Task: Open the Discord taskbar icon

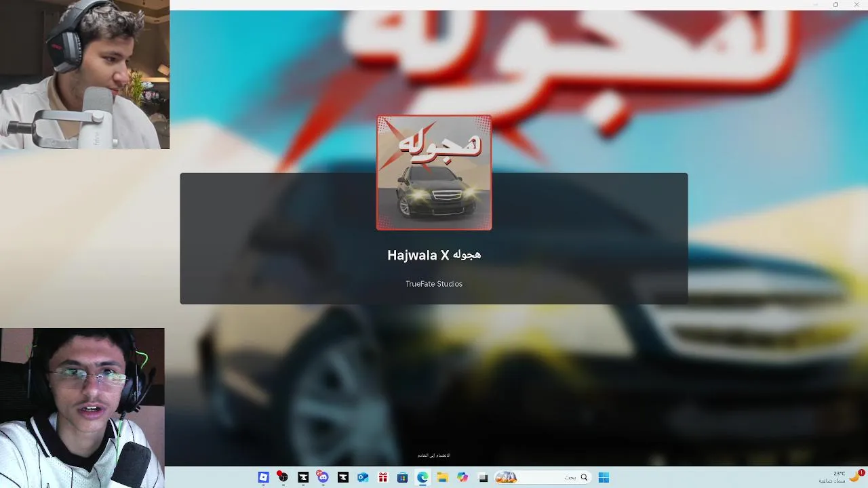Action: [x=323, y=477]
